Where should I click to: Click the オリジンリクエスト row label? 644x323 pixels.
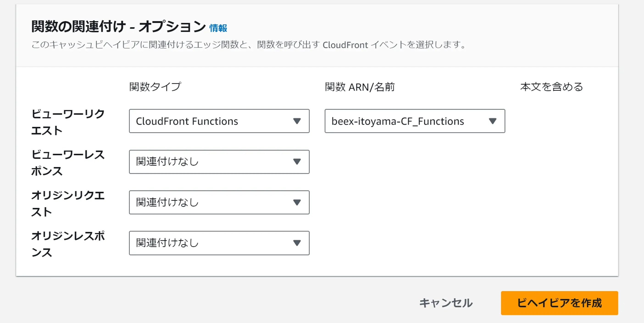67,203
